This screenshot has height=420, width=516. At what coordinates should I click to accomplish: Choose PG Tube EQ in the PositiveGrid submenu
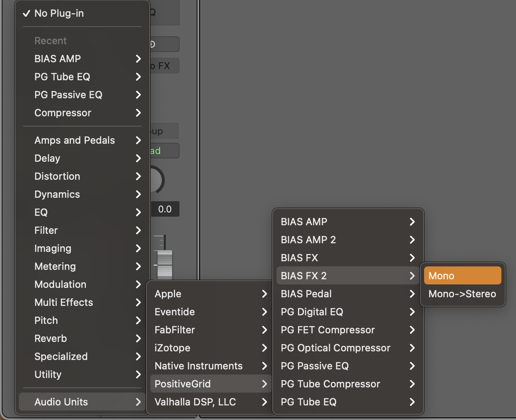(348, 402)
